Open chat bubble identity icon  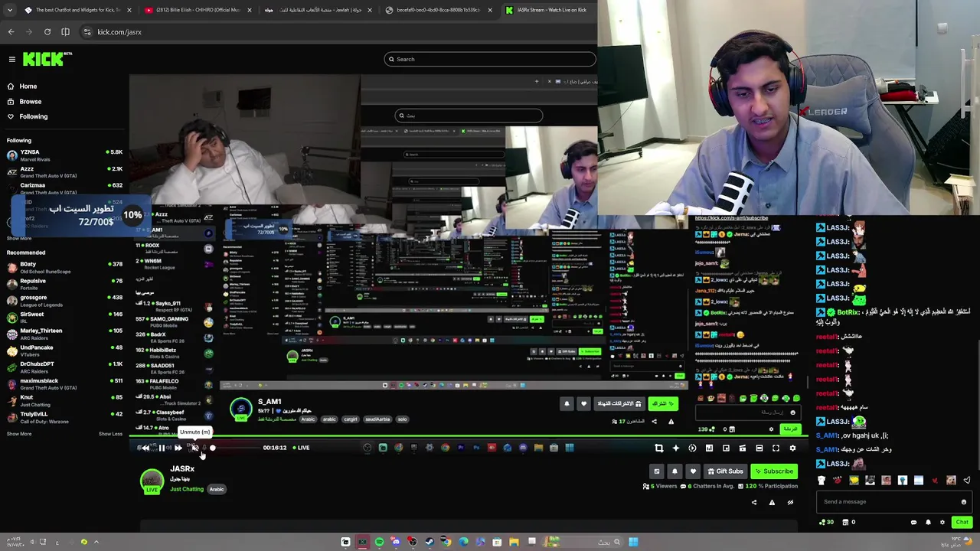click(913, 523)
